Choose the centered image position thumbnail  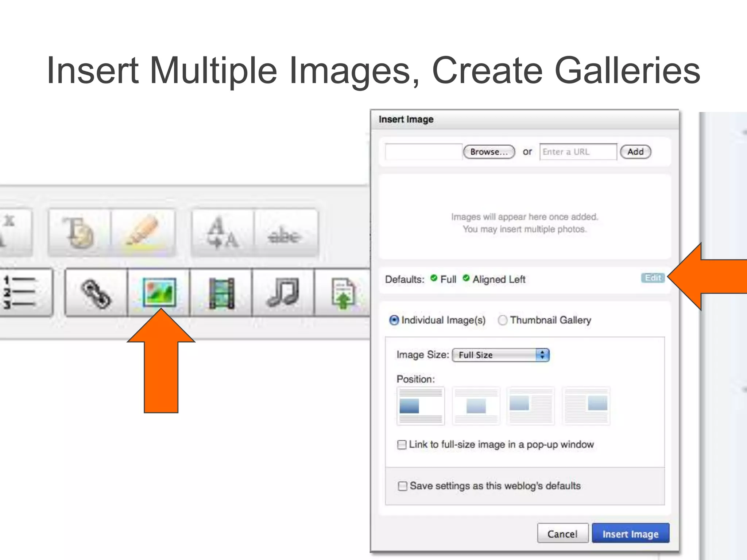(x=476, y=406)
